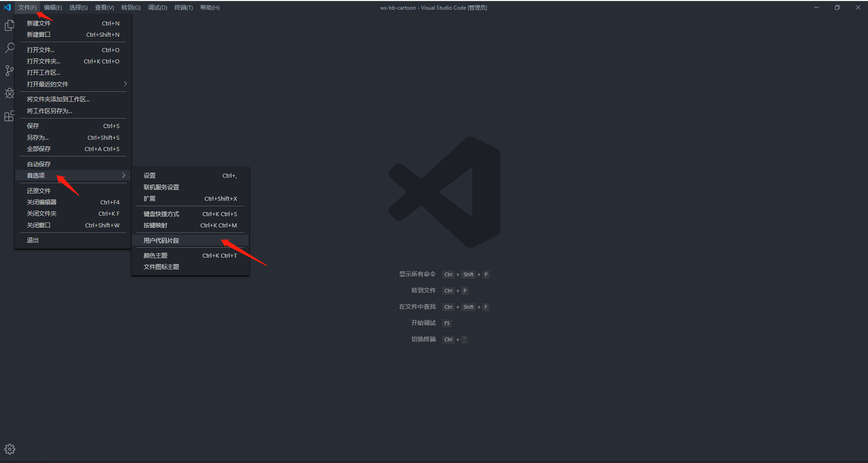Choose 还原文件 menu entry
This screenshot has height=463, width=868.
pyautogui.click(x=73, y=191)
